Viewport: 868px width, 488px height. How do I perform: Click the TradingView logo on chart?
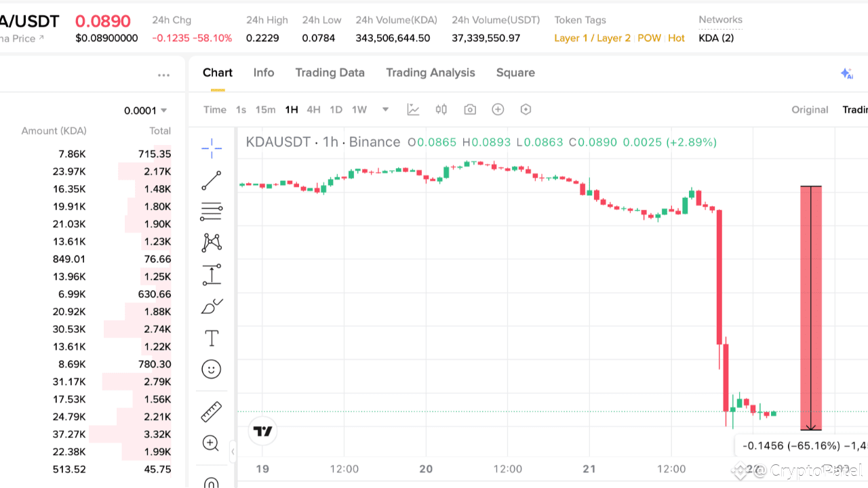[x=262, y=431]
